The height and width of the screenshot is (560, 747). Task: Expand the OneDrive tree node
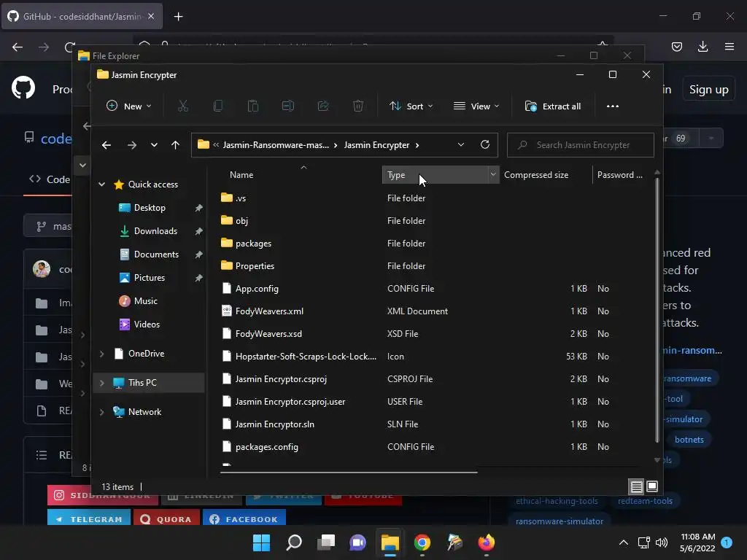[101, 354]
